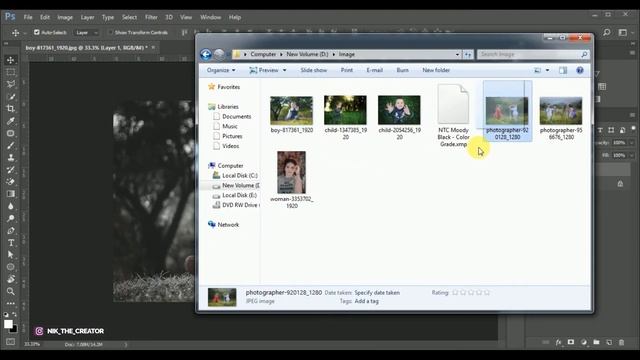
Task: Open the address bar history dropdown
Action: (x=457, y=54)
